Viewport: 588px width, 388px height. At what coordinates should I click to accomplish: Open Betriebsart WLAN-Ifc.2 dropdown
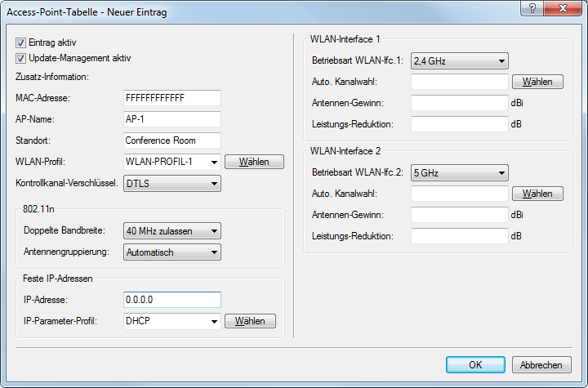pyautogui.click(x=501, y=173)
